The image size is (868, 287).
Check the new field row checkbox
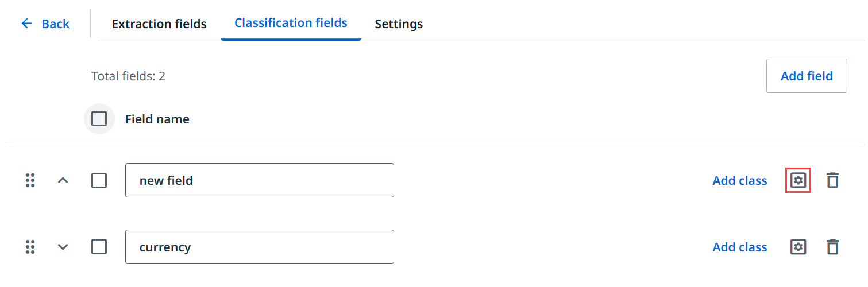click(x=99, y=180)
